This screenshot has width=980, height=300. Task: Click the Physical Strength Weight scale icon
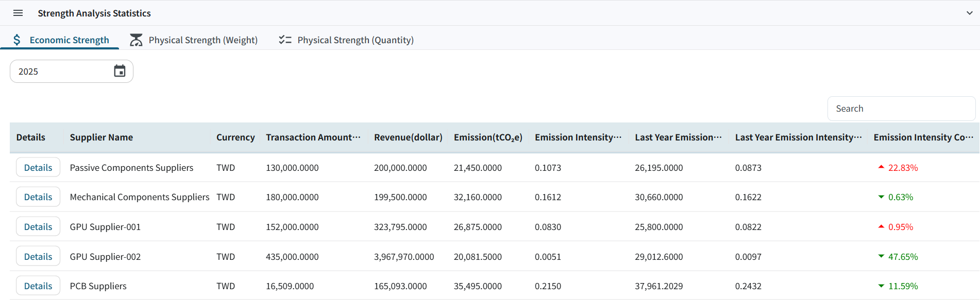136,40
